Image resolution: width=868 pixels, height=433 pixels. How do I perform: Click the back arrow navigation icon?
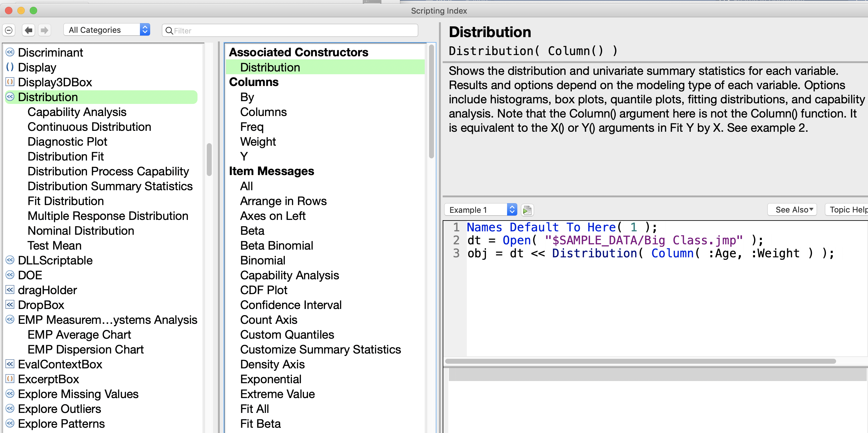29,30
